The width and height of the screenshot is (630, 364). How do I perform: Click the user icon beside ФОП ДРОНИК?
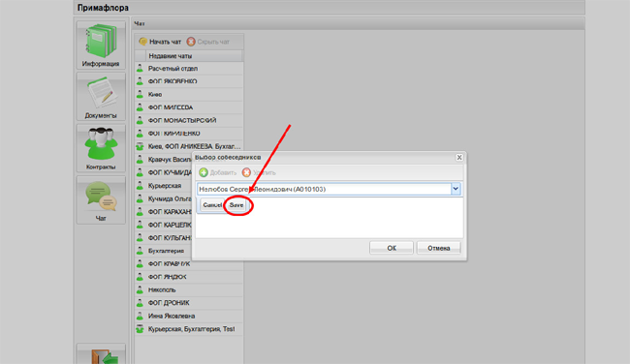pyautogui.click(x=140, y=303)
